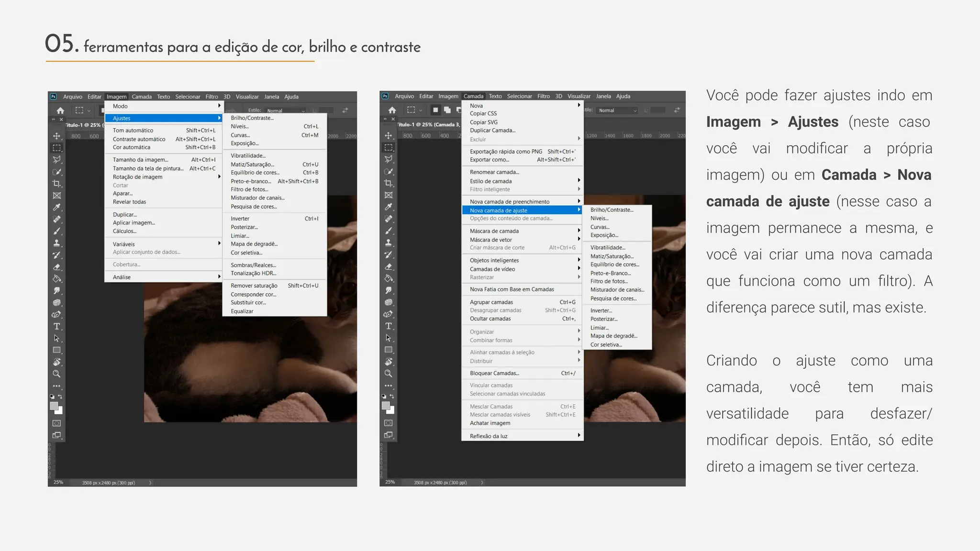Image resolution: width=980 pixels, height=551 pixels.
Task: Click the foreground color swatch in right toolbar
Action: [386, 406]
